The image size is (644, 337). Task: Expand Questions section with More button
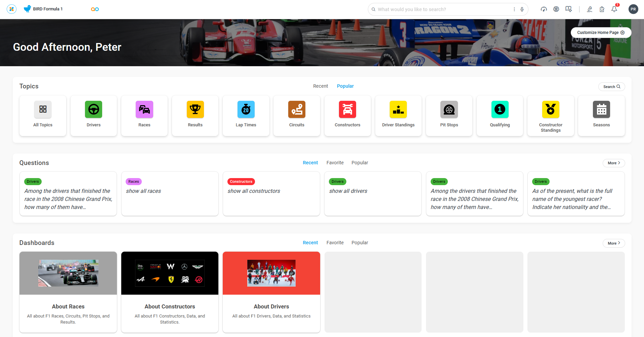613,163
